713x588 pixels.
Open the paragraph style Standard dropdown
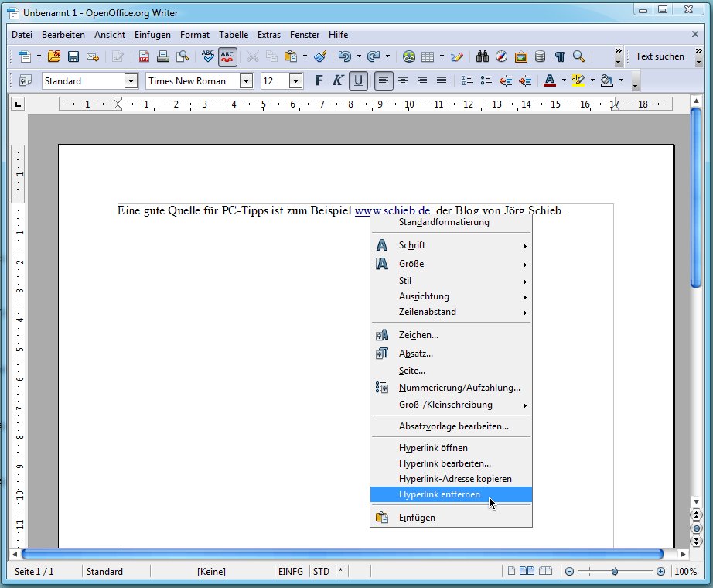click(131, 81)
